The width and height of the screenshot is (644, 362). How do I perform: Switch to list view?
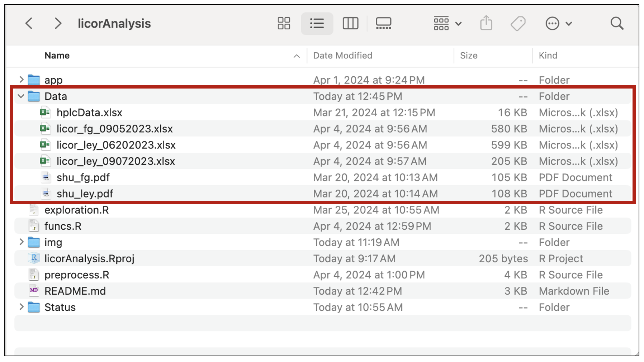pos(317,24)
